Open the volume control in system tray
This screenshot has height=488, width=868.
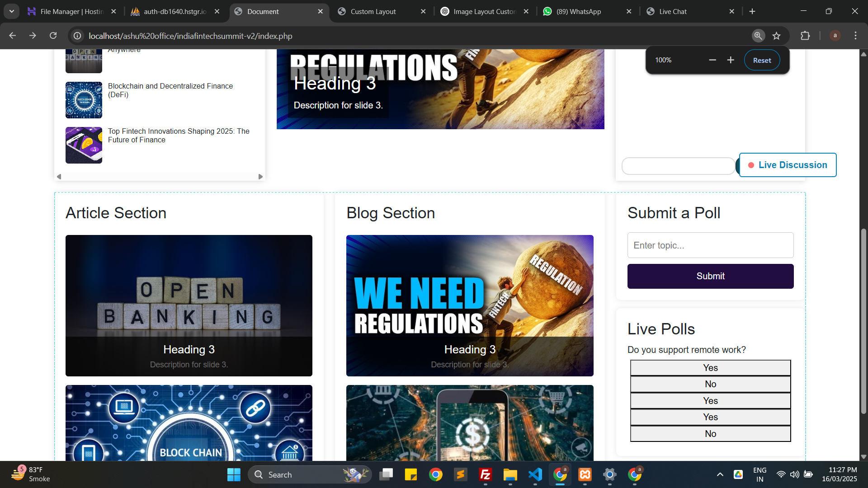coord(794,474)
